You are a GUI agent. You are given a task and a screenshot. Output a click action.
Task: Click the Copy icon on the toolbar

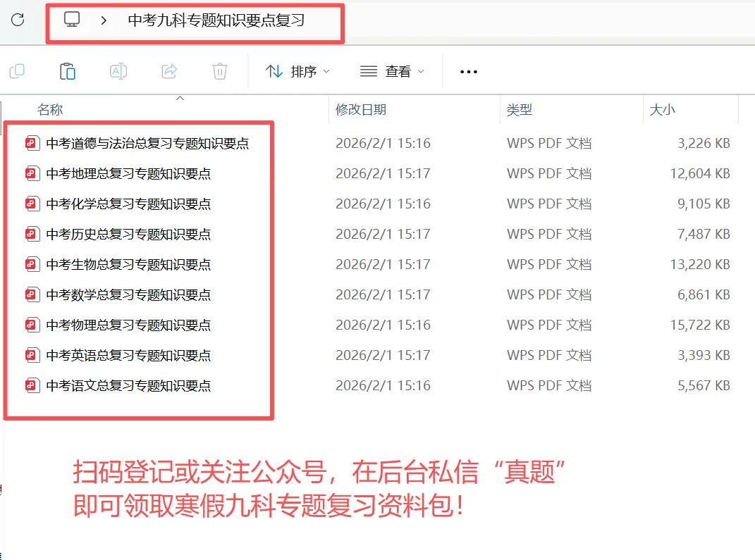tap(17, 70)
